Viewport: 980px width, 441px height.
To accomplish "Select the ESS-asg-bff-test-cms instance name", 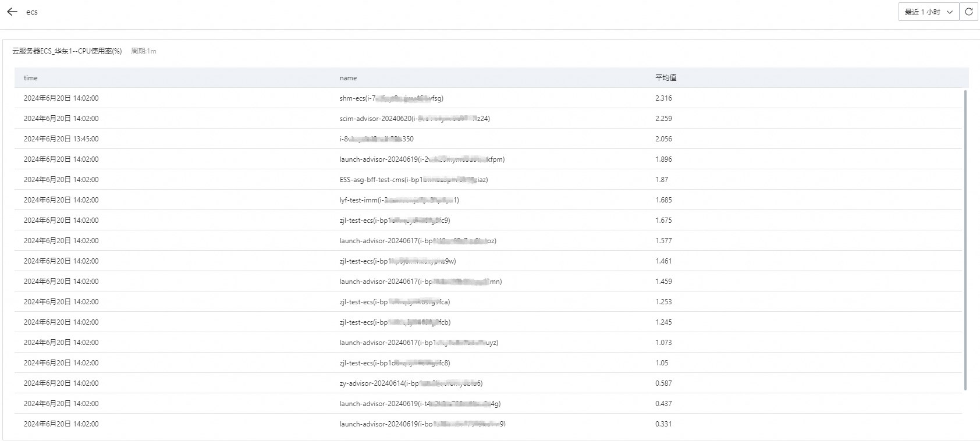I will [x=414, y=180].
